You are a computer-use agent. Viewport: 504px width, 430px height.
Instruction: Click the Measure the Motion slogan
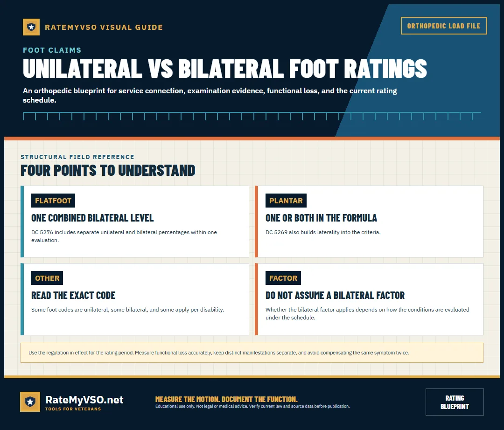click(x=226, y=399)
